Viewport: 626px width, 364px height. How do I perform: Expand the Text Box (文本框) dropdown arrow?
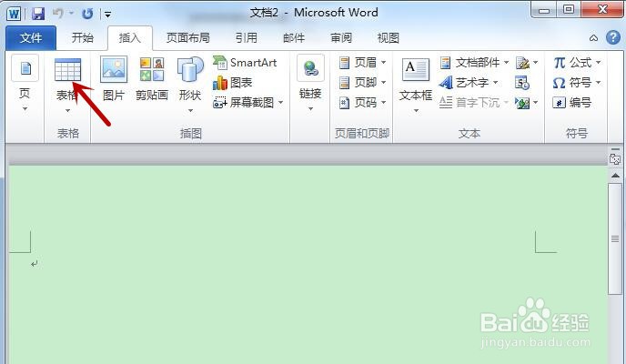(416, 110)
